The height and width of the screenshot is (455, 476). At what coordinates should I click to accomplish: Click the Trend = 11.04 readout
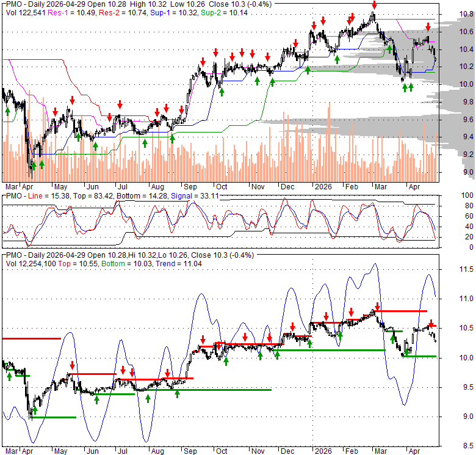(x=179, y=264)
